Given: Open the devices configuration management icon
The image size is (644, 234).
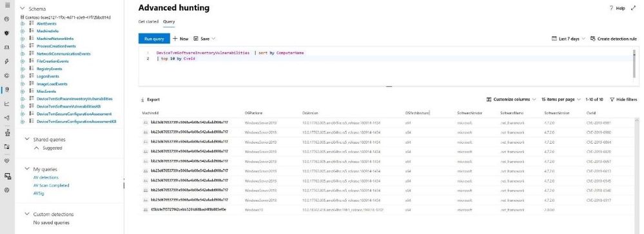Looking at the screenshot, I should coord(7,176).
